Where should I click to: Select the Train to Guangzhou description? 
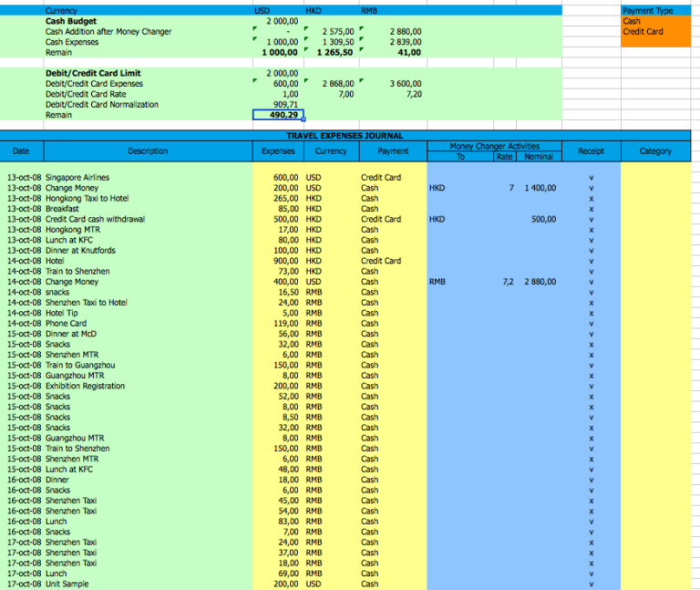pos(80,365)
